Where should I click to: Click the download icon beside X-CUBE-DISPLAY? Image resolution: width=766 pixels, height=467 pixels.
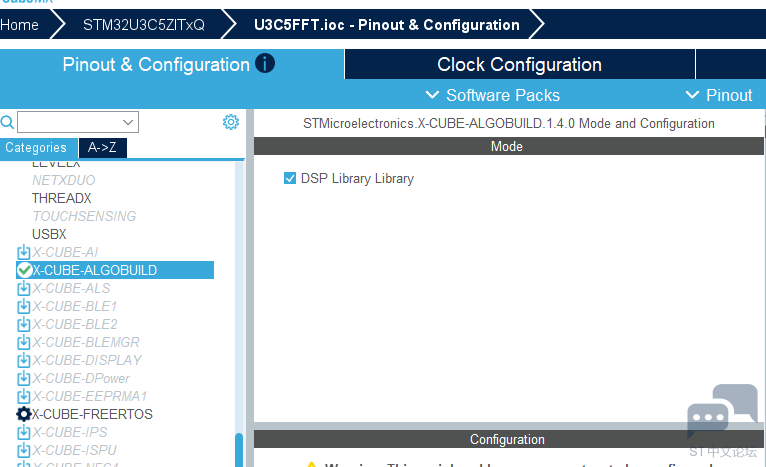pos(23,361)
